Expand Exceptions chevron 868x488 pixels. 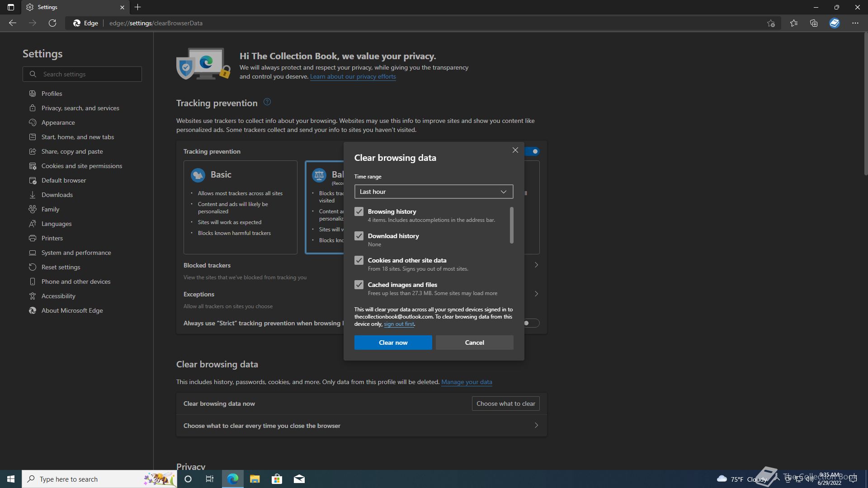[x=536, y=294]
